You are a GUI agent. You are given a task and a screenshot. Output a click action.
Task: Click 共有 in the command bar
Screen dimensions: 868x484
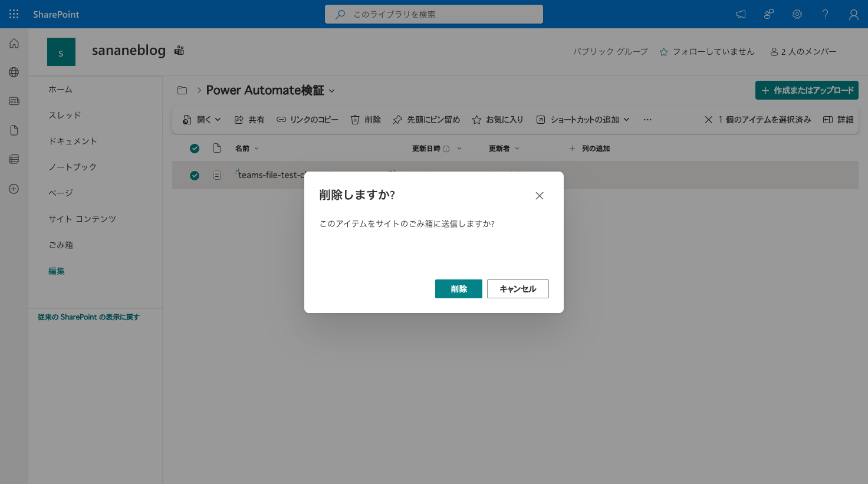(x=249, y=120)
